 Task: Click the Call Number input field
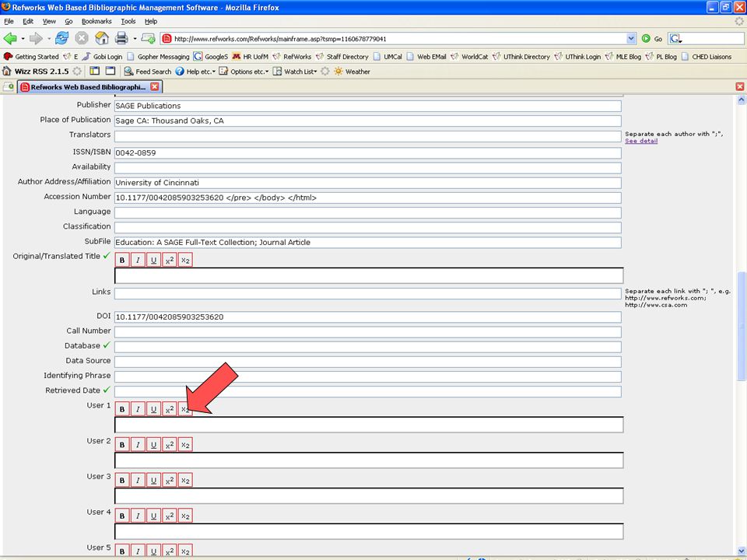pos(368,332)
